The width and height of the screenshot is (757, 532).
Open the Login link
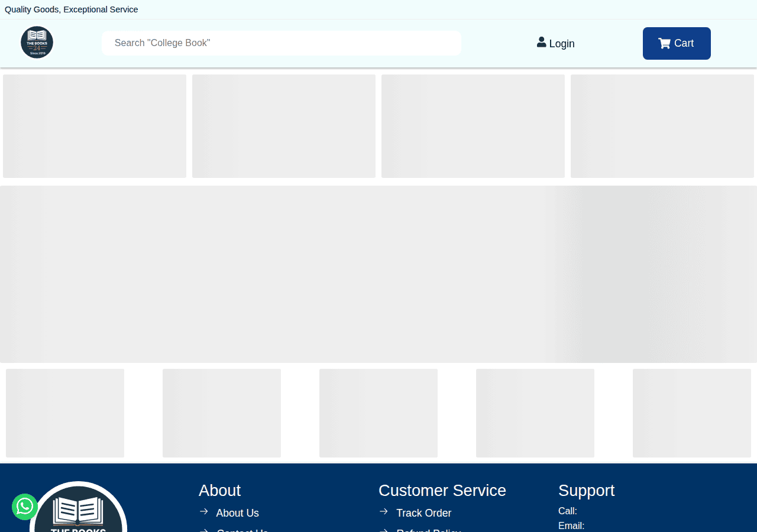(x=556, y=43)
